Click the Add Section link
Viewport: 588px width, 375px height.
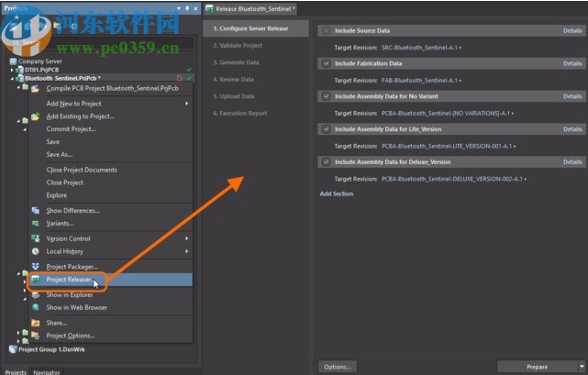tap(337, 193)
